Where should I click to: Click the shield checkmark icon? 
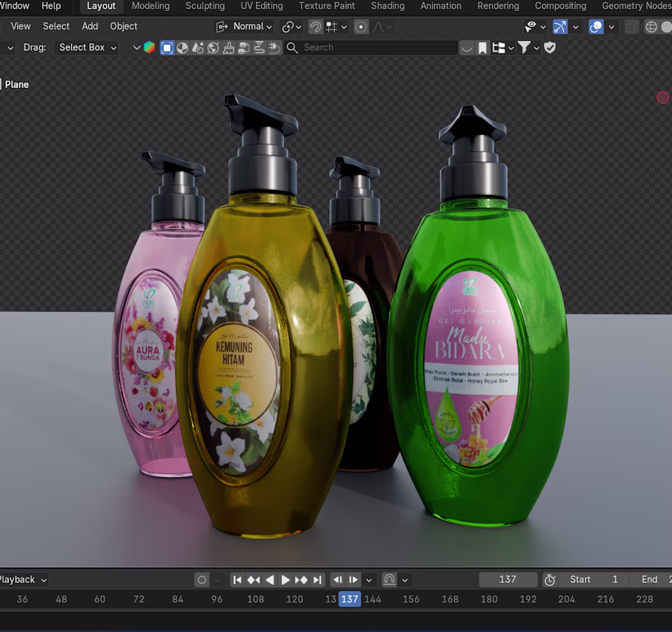click(x=550, y=48)
